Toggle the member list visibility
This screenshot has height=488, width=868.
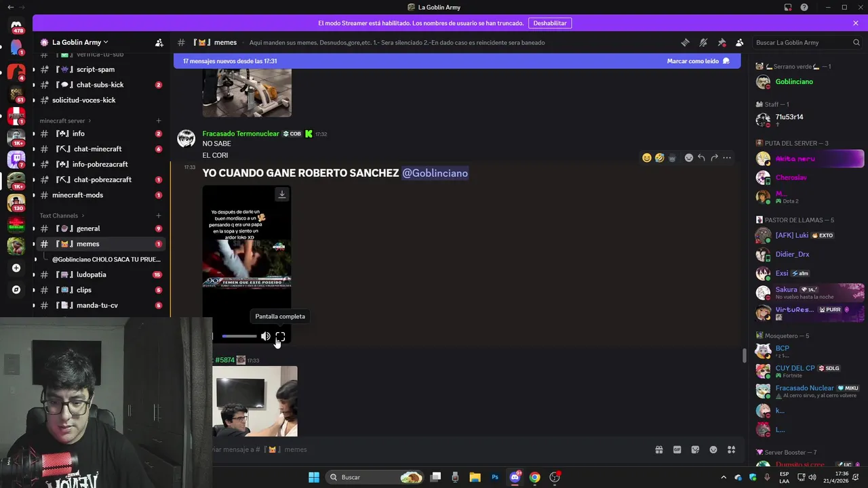click(x=740, y=42)
